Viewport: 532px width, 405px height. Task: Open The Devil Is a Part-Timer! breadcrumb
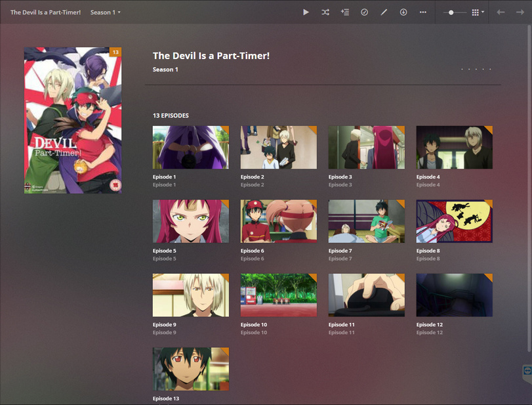coord(45,12)
